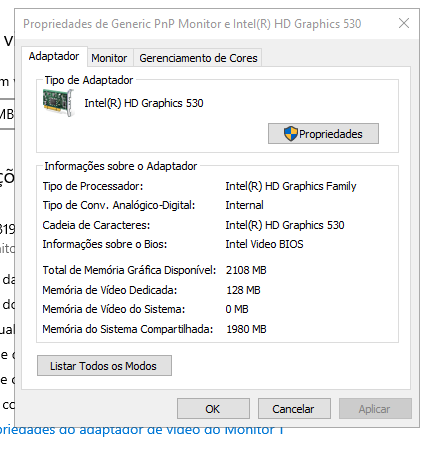Select the 1980 MB shared memory value
The width and height of the screenshot is (434, 449).
(246, 329)
